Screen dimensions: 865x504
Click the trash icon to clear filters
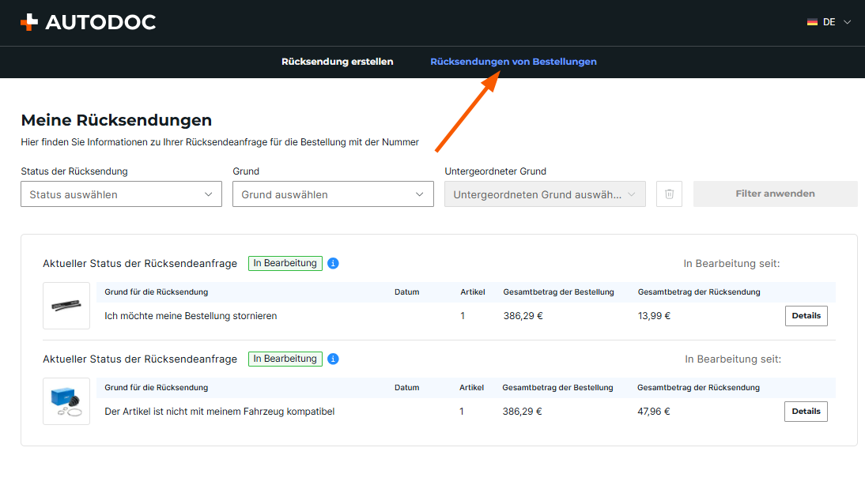[669, 194]
